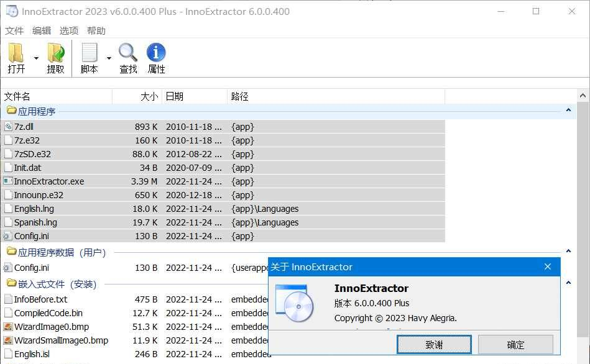This screenshot has width=590, height=364.
Task: Click the 7zSD.e32 file icon
Action: [8, 154]
